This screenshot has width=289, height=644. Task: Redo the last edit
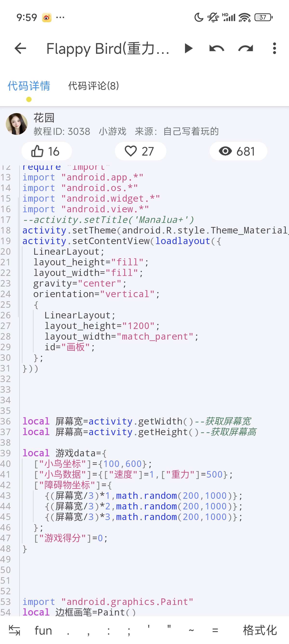point(246,48)
